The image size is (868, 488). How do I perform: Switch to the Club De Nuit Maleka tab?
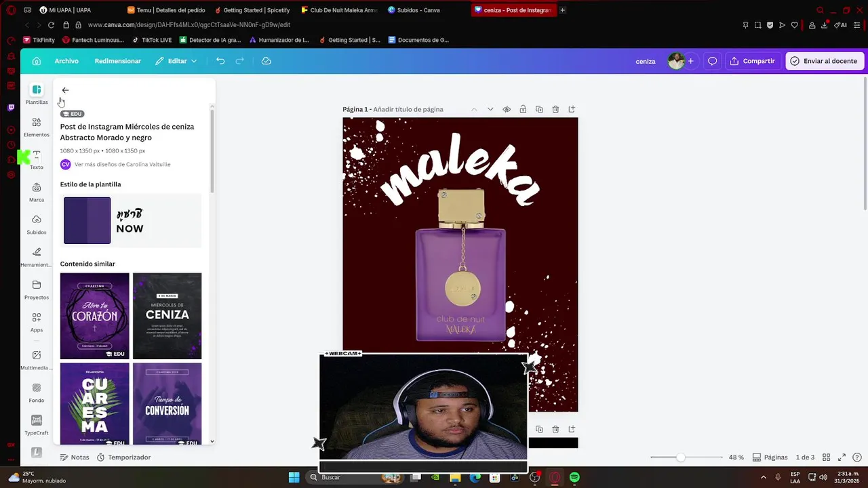click(x=338, y=10)
